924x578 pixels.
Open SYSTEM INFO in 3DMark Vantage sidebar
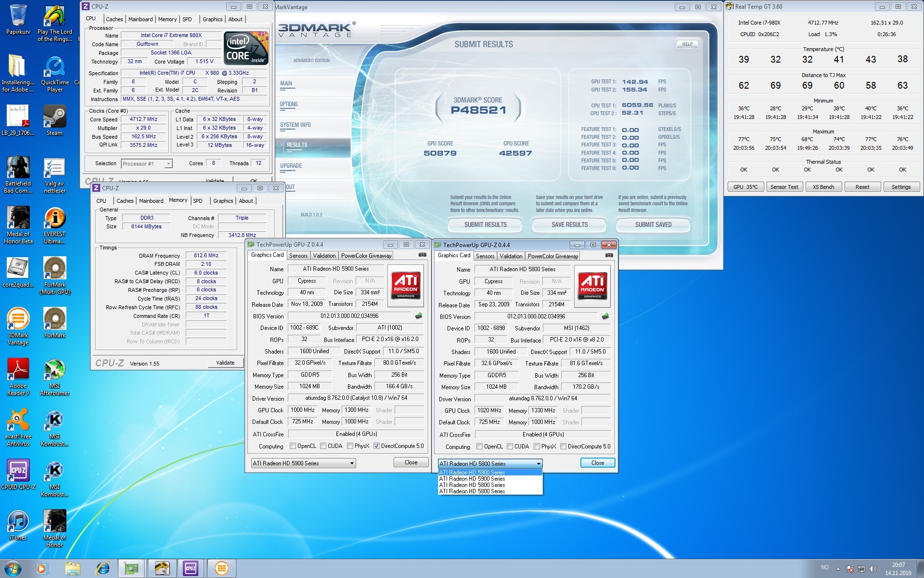click(295, 125)
